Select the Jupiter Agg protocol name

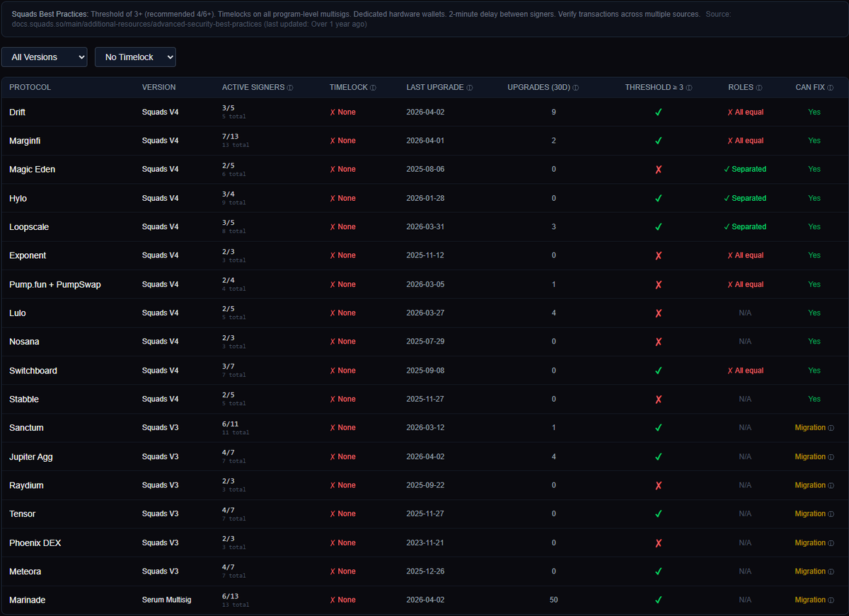[x=31, y=457]
